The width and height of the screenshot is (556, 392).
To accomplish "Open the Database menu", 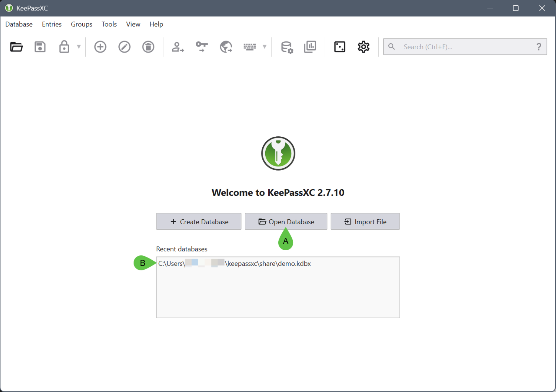I will [19, 24].
